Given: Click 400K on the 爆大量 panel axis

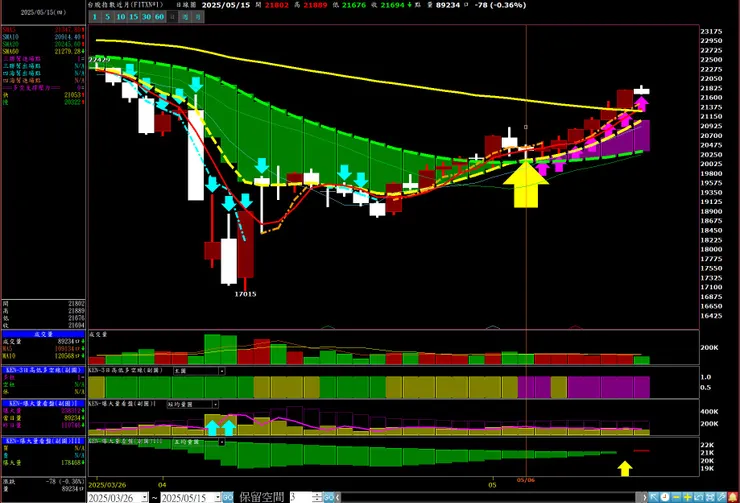Looking at the screenshot, I should click(x=709, y=412).
